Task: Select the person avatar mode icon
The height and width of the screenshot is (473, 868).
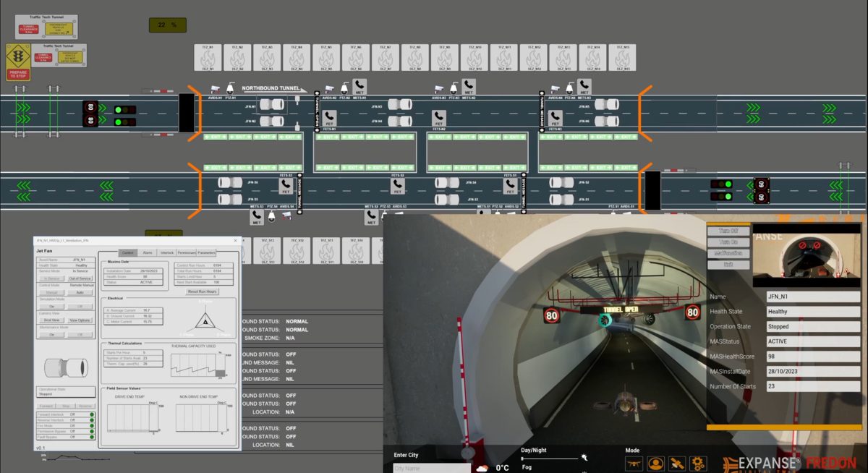Action: coord(655,463)
